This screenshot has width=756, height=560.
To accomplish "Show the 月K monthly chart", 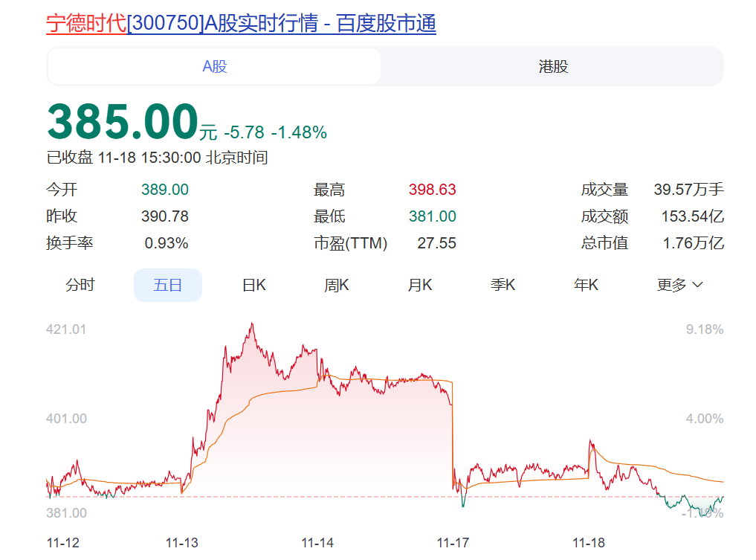I will coord(420,285).
